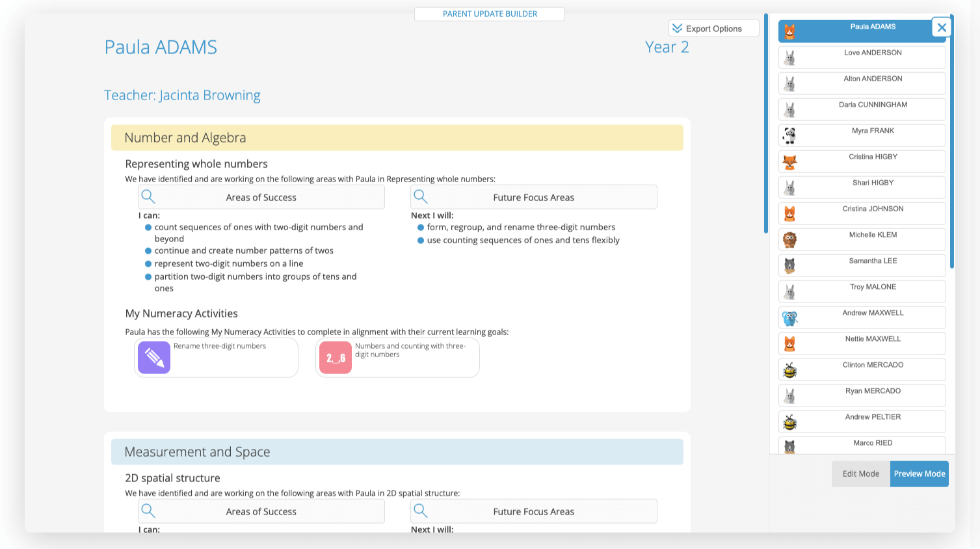Viewport: 980px width, 549px height.
Task: Click Michelle KLEM's lion avatar
Action: point(789,239)
